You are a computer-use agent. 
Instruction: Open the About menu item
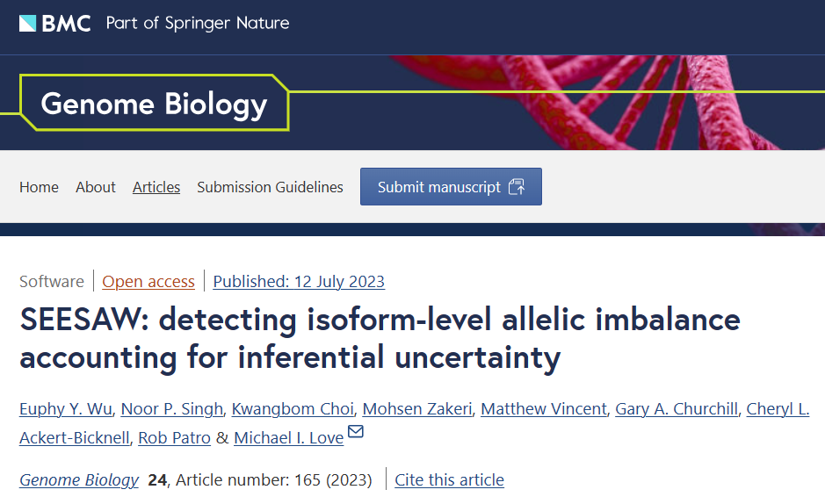click(95, 187)
